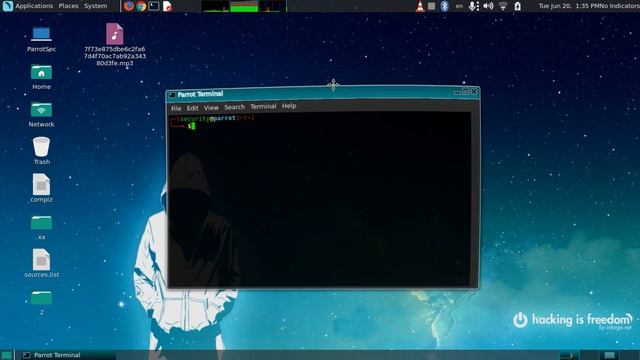
Task: Open the Network folder desktop icon
Action: point(41,110)
